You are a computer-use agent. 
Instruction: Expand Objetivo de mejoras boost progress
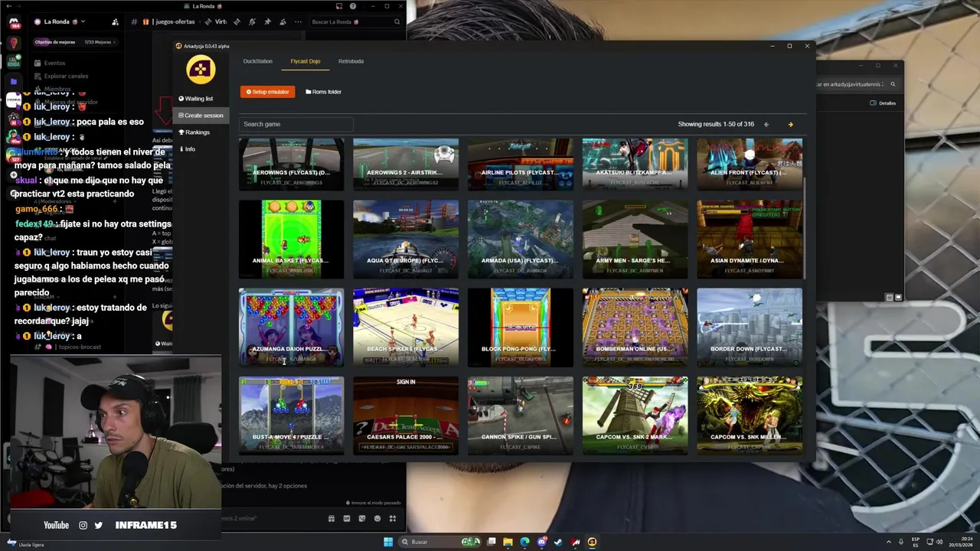[75, 42]
